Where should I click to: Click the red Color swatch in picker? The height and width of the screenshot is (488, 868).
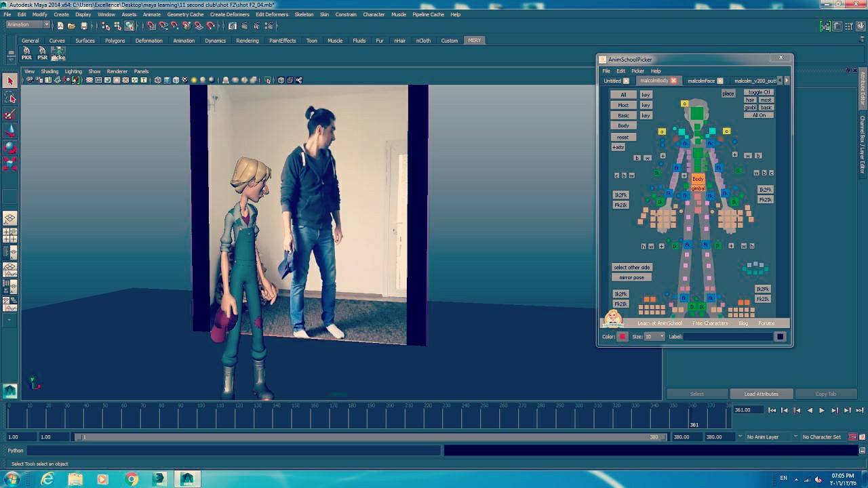tap(623, 337)
